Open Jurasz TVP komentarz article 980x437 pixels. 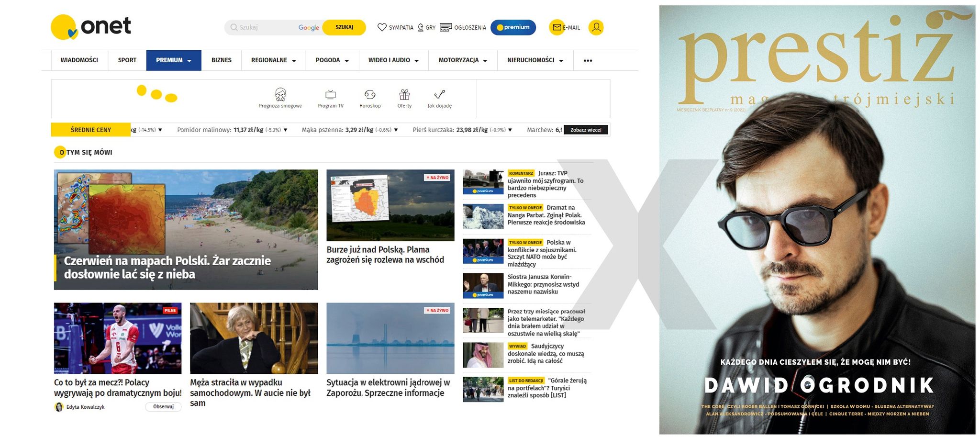coord(546,184)
